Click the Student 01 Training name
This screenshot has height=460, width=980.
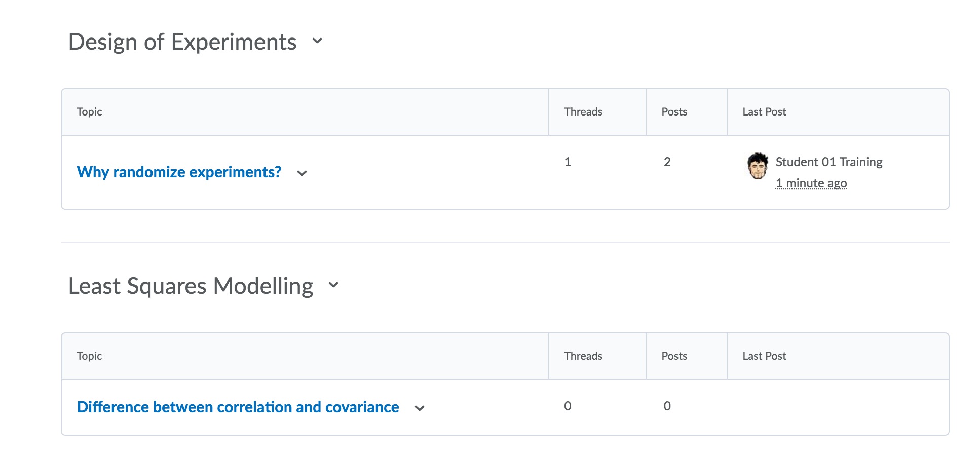829,162
